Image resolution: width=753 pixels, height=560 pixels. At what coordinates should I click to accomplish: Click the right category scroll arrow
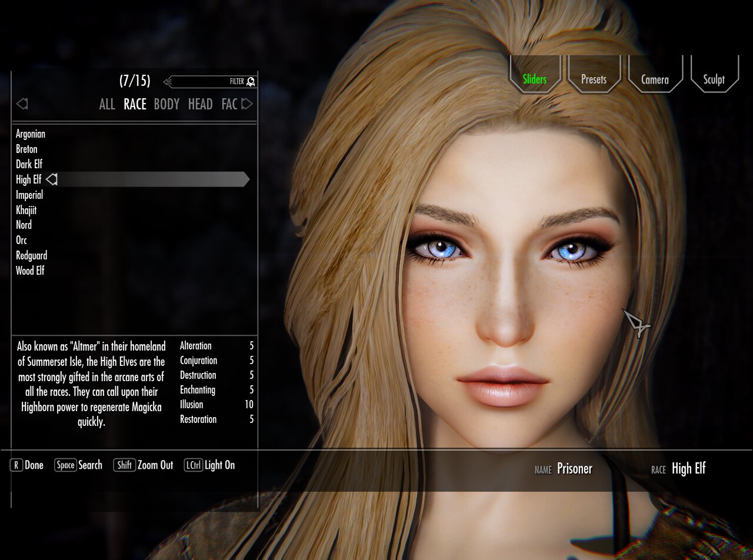click(x=247, y=104)
